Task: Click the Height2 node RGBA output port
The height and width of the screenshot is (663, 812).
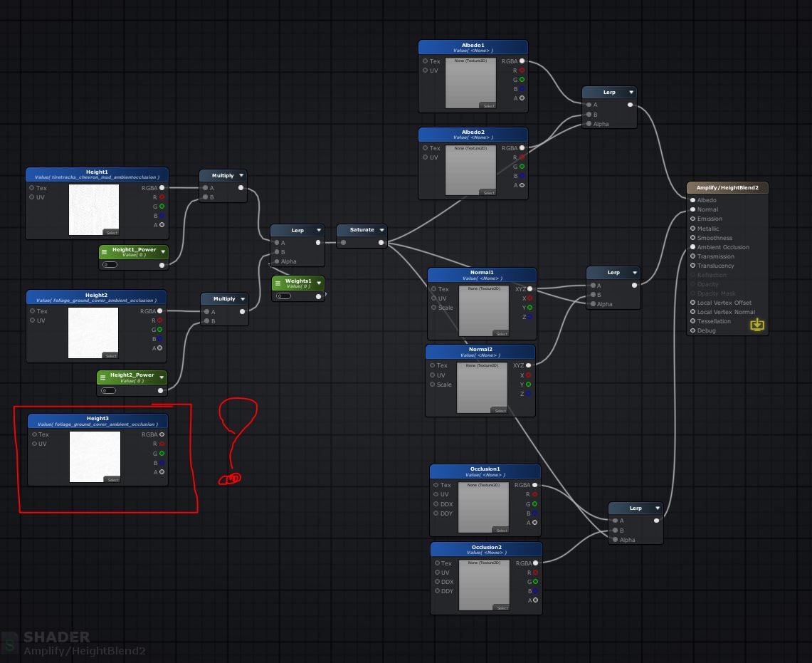Action: 160,311
